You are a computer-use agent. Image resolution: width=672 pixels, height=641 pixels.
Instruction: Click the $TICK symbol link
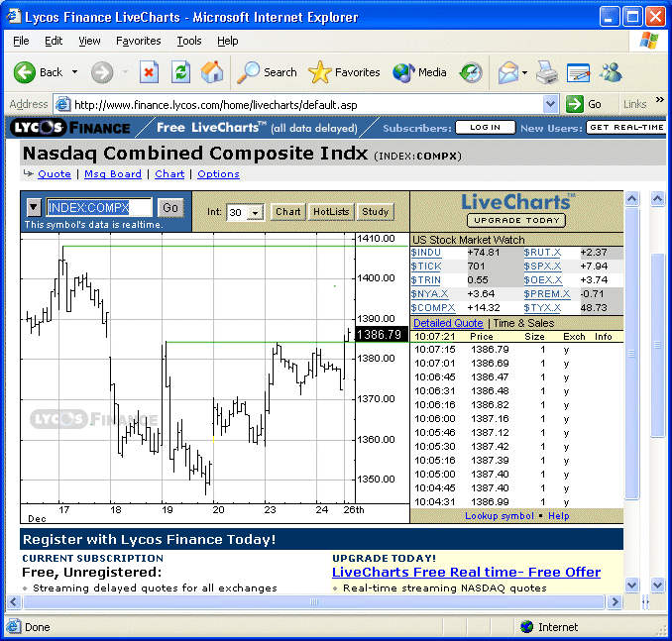[425, 267]
